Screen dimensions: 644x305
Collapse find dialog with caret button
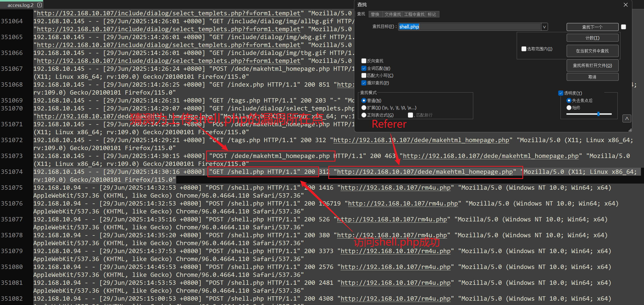coord(627,119)
